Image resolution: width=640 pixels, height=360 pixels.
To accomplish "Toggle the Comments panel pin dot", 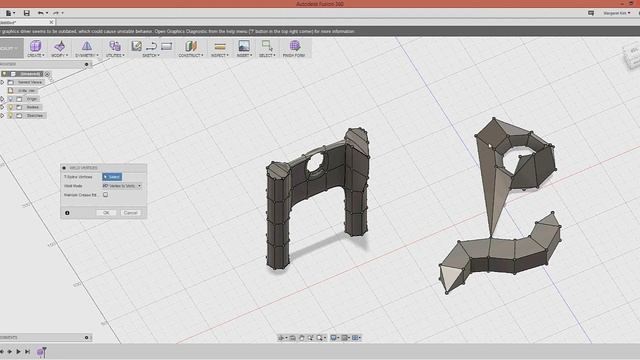I will 87,338.
